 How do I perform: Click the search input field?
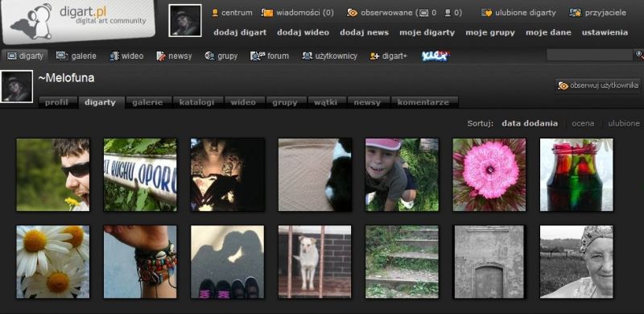[590, 55]
